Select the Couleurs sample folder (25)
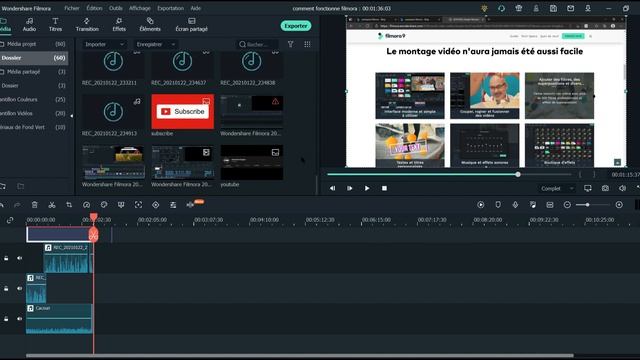The height and width of the screenshot is (360, 640). pyautogui.click(x=34, y=99)
